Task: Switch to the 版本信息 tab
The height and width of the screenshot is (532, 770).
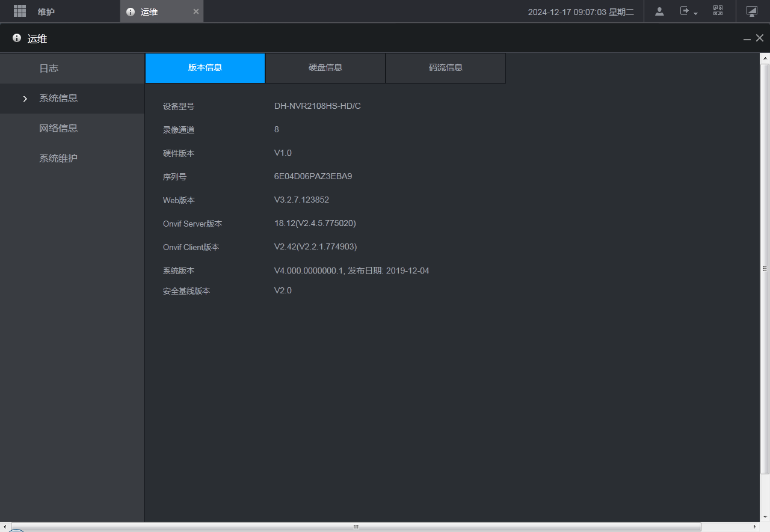Action: (x=205, y=68)
